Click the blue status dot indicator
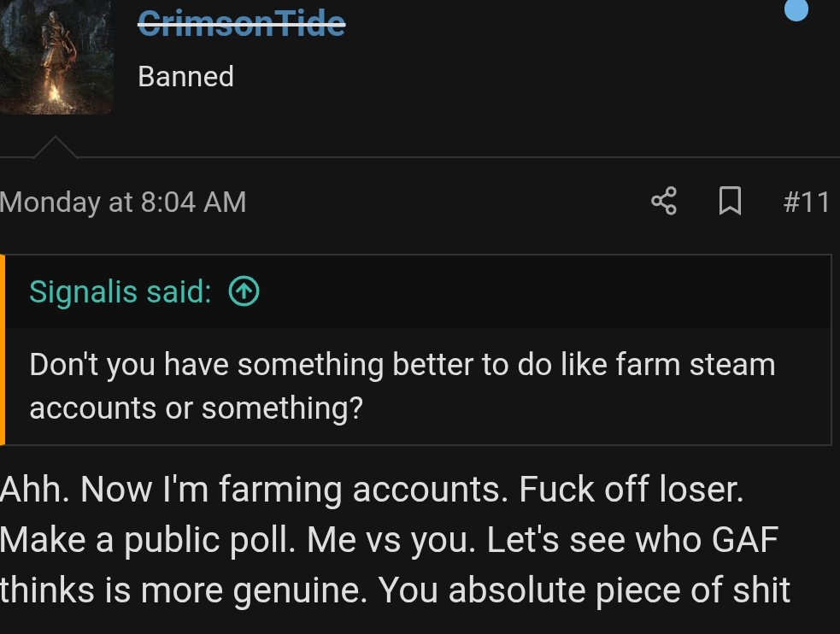This screenshot has height=634, width=840. coord(796,10)
